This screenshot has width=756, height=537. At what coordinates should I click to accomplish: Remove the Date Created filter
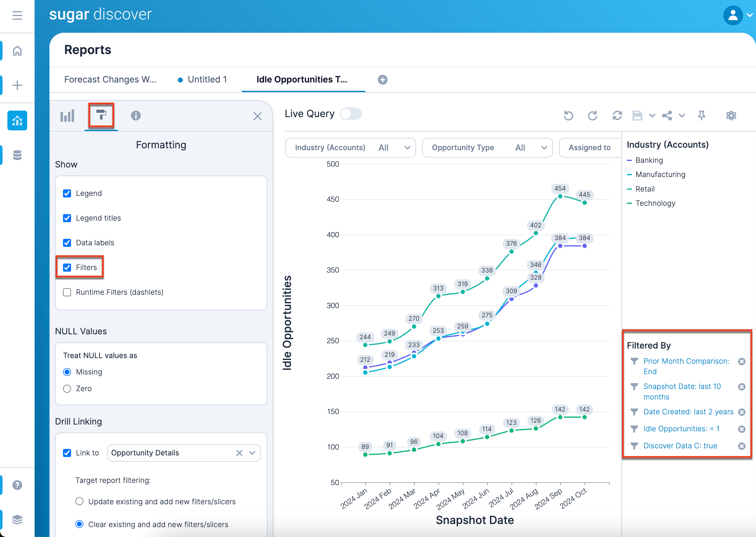[741, 412]
